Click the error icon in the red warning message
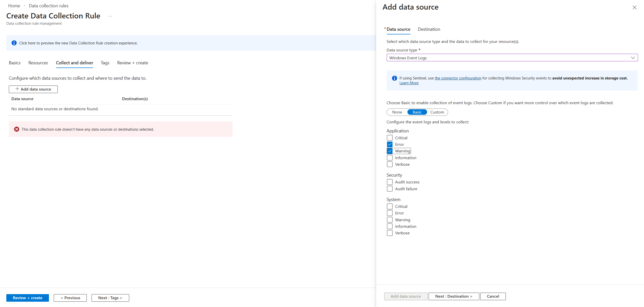Screen dimensions: 644x307 pyautogui.click(x=17, y=129)
